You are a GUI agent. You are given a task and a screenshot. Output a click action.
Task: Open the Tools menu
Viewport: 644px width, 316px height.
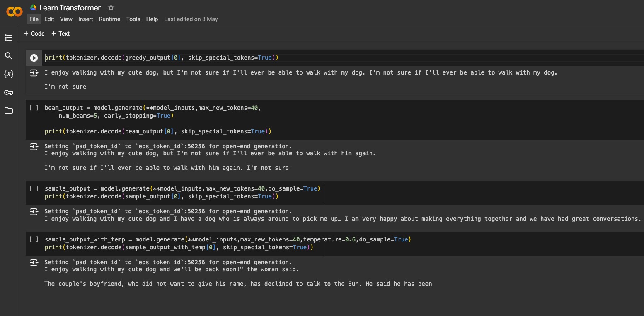click(x=133, y=19)
